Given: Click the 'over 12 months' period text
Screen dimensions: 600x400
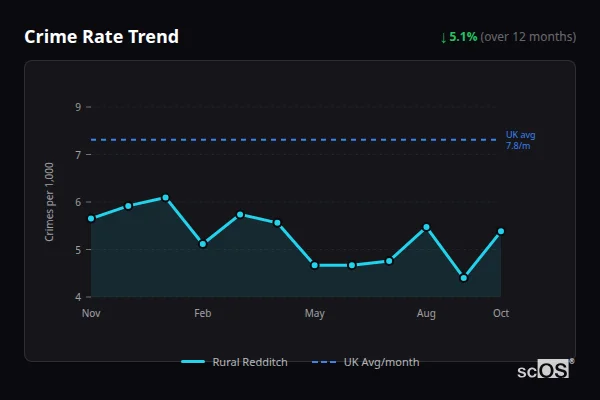Looking at the screenshot, I should (x=528, y=37).
